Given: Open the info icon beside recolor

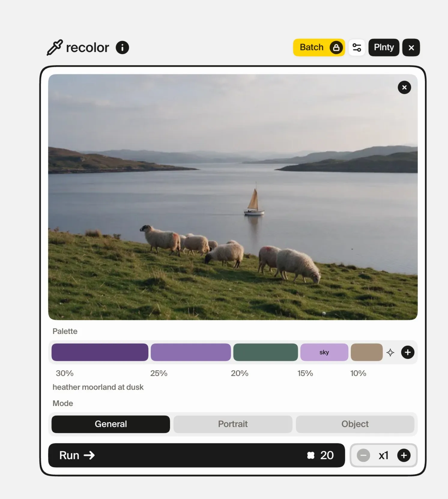Looking at the screenshot, I should pyautogui.click(x=122, y=47).
